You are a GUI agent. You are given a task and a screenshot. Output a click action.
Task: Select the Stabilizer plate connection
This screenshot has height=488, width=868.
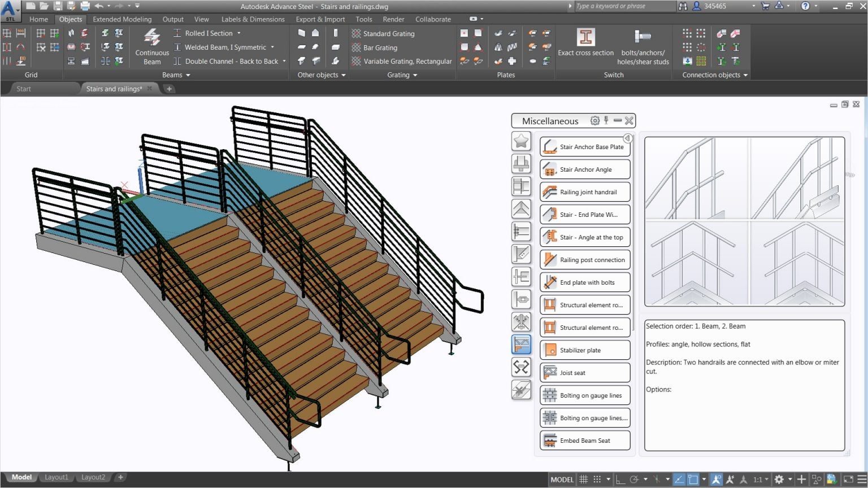(584, 350)
